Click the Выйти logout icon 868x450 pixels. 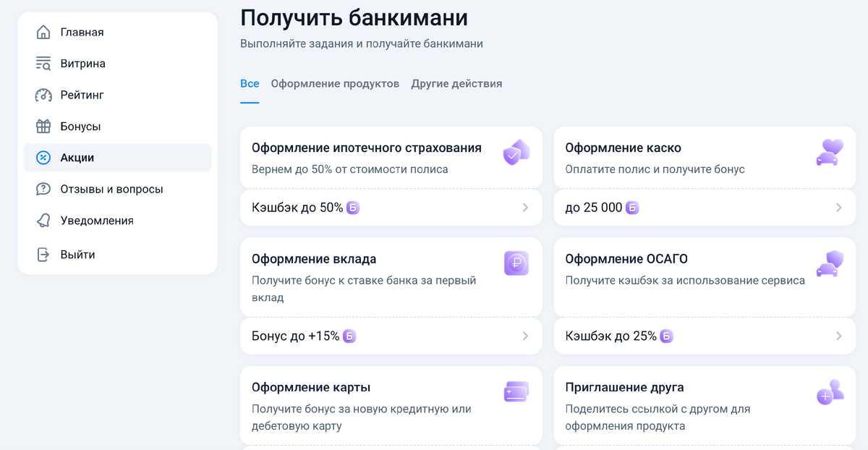pyautogui.click(x=42, y=254)
